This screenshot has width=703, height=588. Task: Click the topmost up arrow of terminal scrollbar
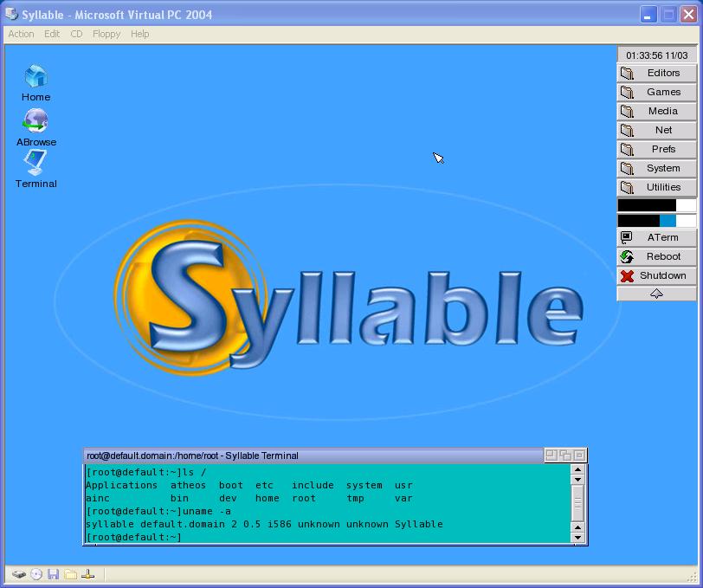[x=578, y=469]
